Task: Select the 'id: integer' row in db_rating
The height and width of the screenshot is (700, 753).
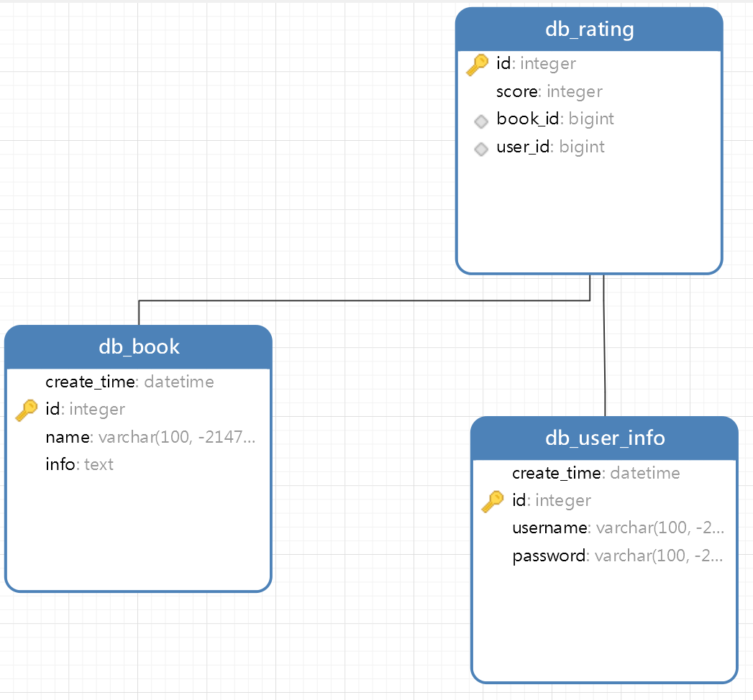Action: click(x=589, y=63)
